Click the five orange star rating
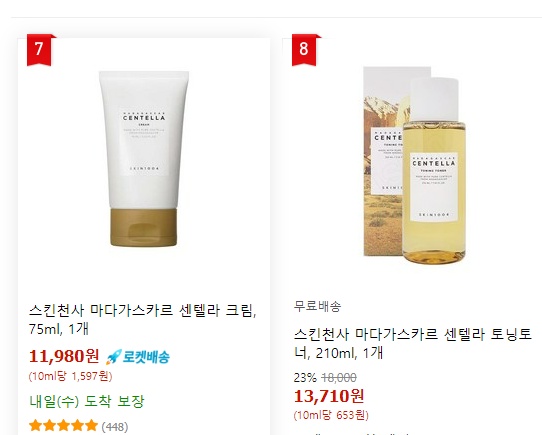The height and width of the screenshot is (435, 542). (64, 426)
